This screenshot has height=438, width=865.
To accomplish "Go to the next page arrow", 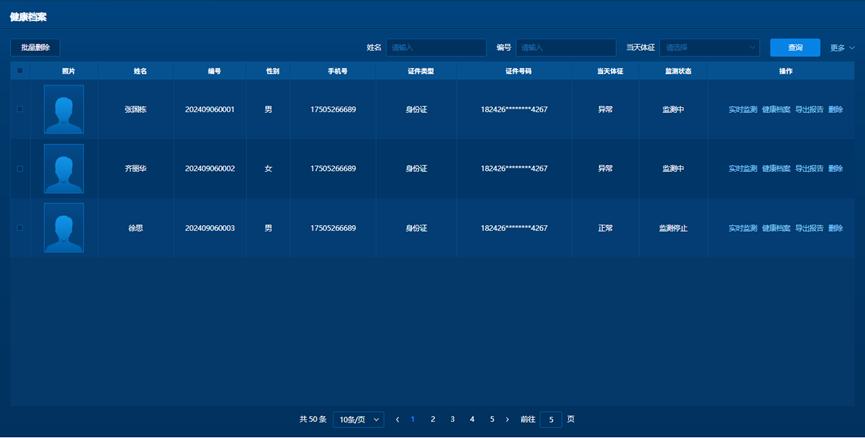I will click(x=507, y=420).
